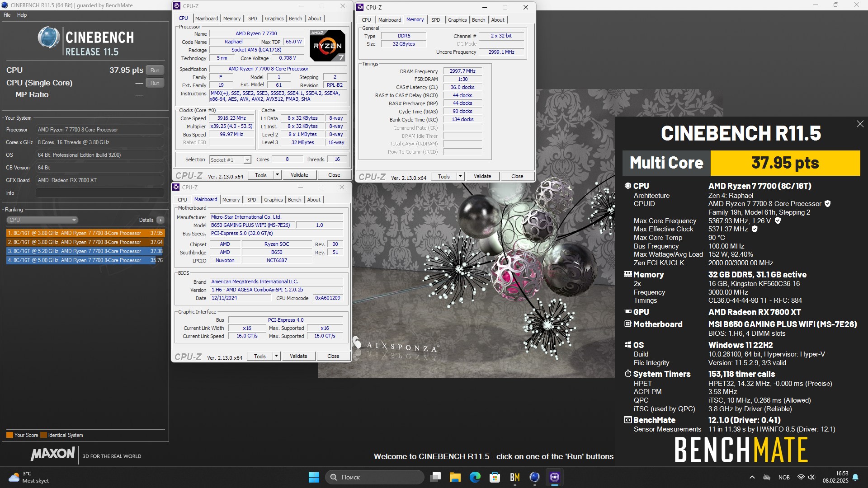The image size is (868, 488).
Task: Click Close button in CPU-Z Mainboard window
Action: pos(333,357)
